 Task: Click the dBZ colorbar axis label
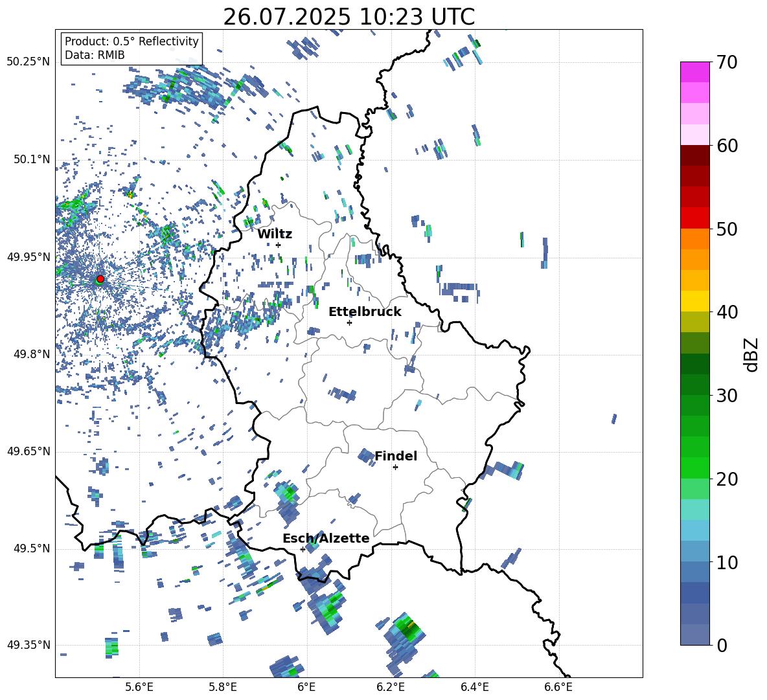tap(752, 354)
